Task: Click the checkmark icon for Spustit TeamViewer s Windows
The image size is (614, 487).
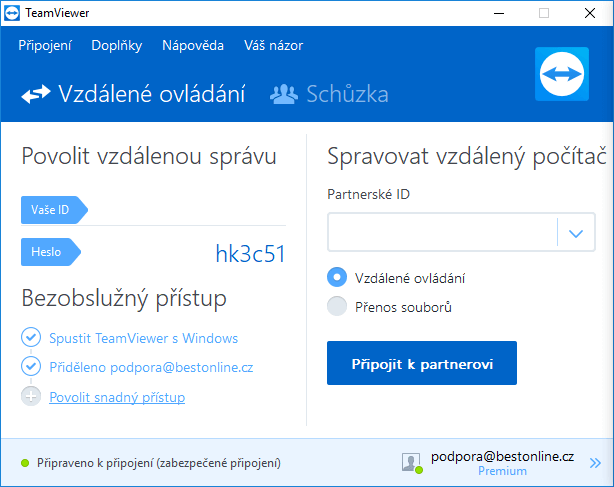Action: point(31,337)
